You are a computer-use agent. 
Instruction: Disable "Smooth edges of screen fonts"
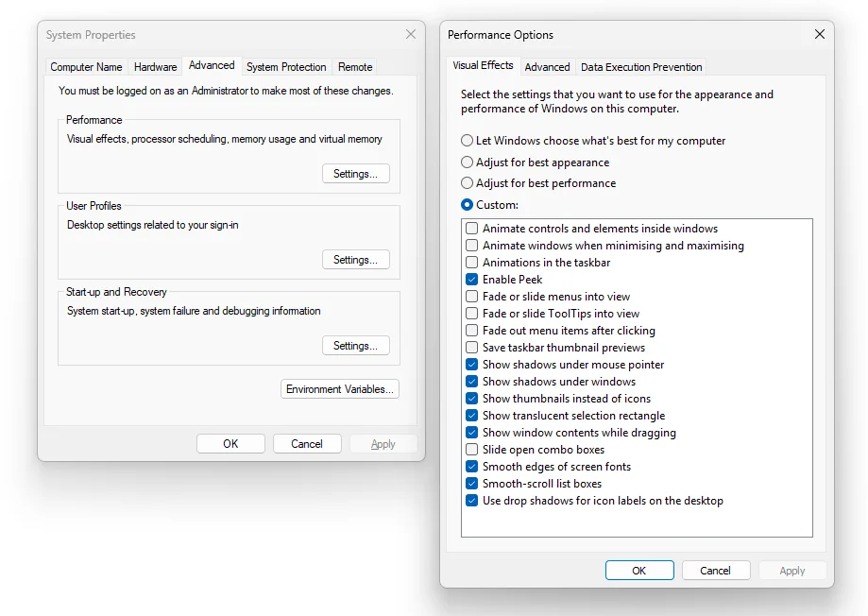pos(471,467)
